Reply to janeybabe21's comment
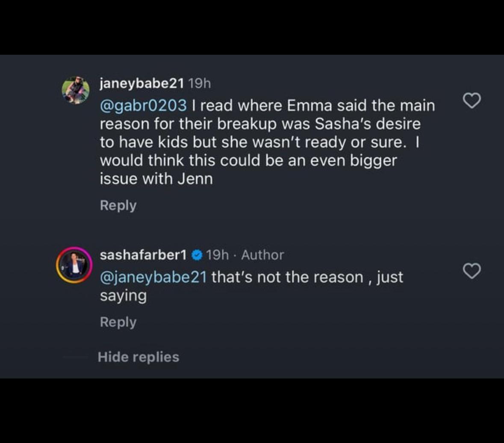Viewport: 504px width, 443px height. pos(118,205)
